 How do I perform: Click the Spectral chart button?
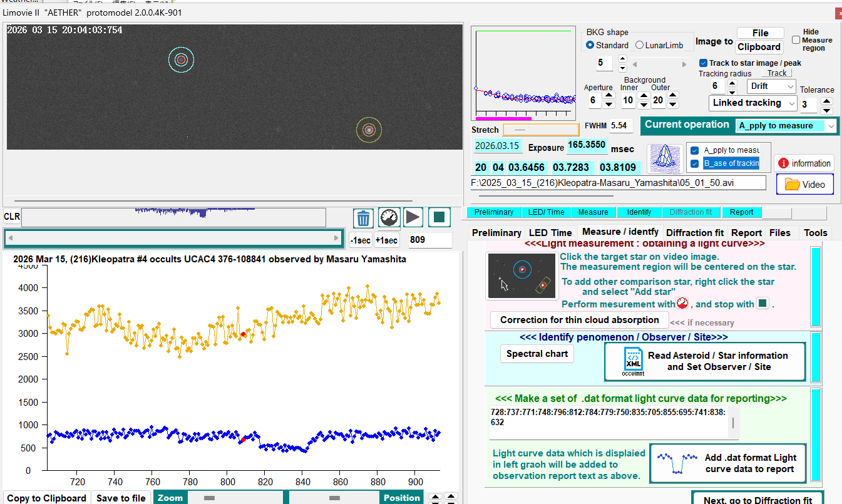(537, 354)
